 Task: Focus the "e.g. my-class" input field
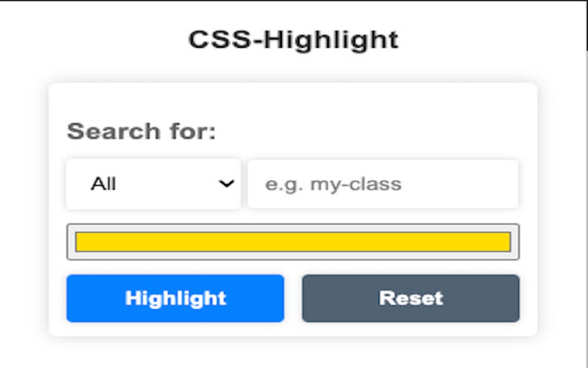[x=383, y=184]
